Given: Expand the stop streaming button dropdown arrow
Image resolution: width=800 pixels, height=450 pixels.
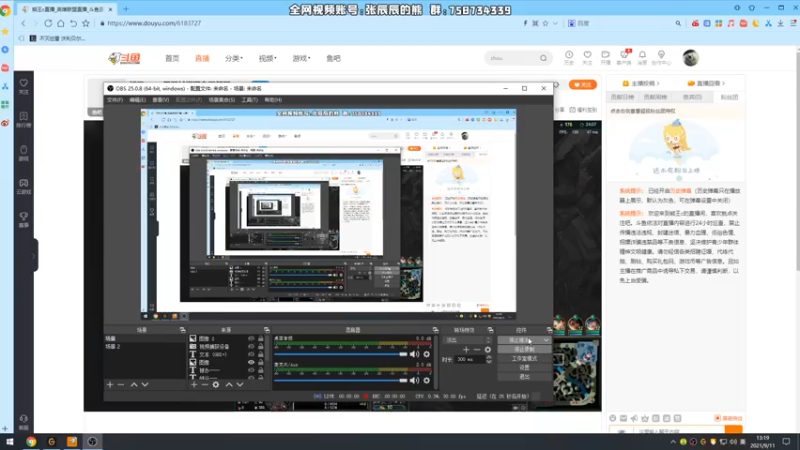Looking at the screenshot, I should click(x=546, y=340).
